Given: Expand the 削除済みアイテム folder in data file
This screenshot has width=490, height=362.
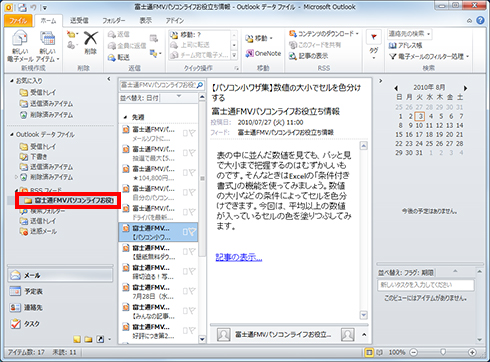Looking at the screenshot, I should (x=16, y=177).
